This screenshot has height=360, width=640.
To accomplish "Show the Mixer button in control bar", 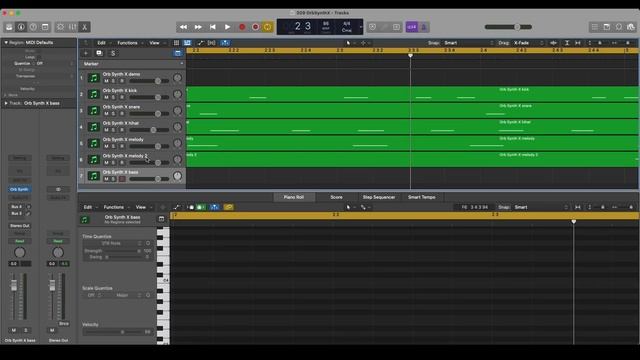I will pos(72,27).
